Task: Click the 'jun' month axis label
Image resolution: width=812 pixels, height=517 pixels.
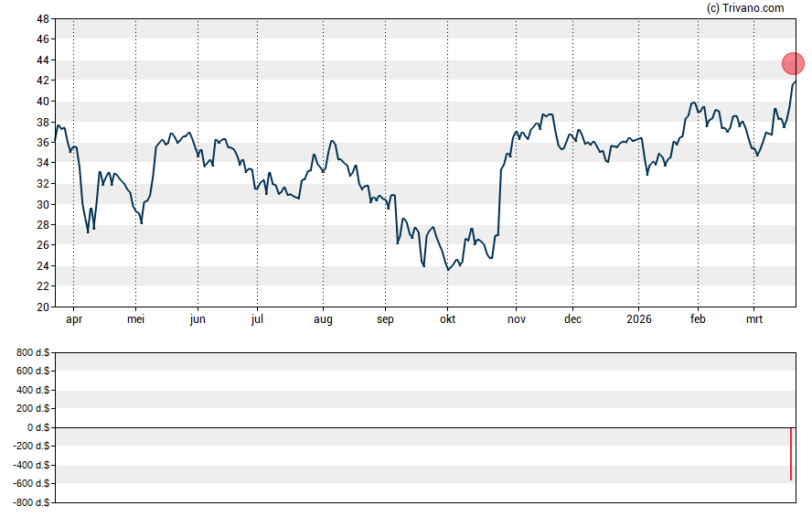Action: click(x=198, y=320)
